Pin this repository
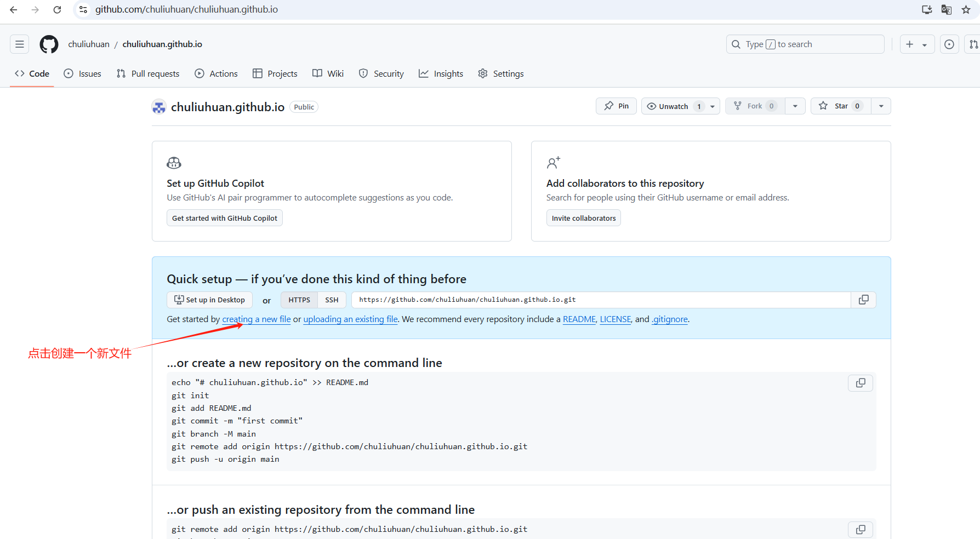 [617, 106]
